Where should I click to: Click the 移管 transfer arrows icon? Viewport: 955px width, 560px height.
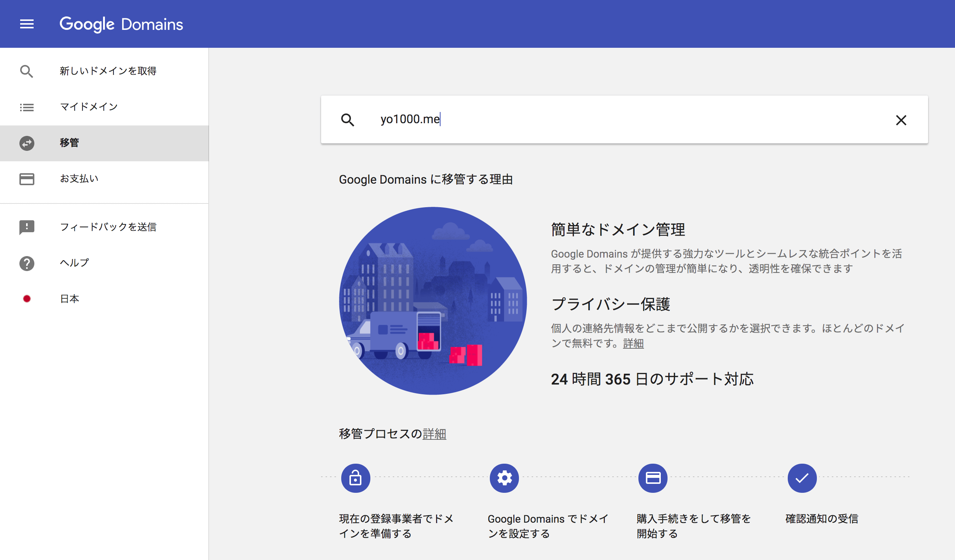[27, 143]
